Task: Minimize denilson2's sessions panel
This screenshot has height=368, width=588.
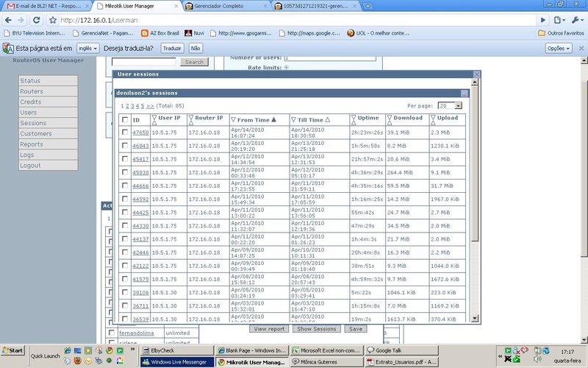Action: pyautogui.click(x=465, y=93)
